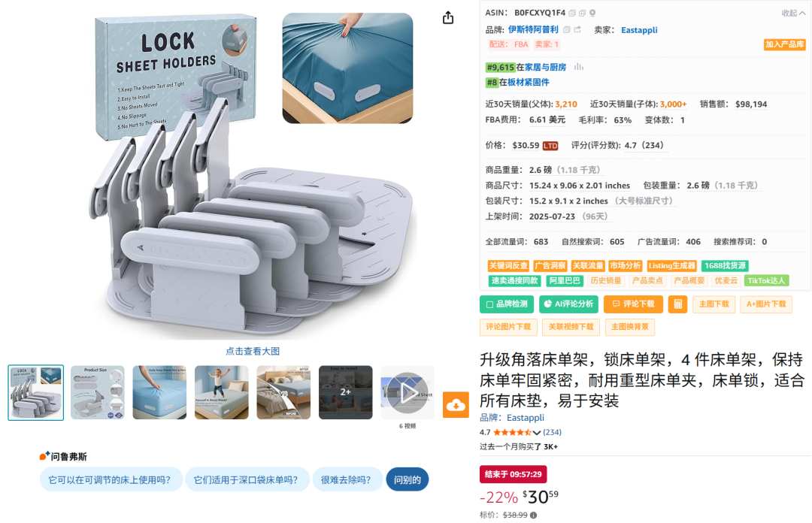Click the 评论下载 review download button

coord(633,304)
